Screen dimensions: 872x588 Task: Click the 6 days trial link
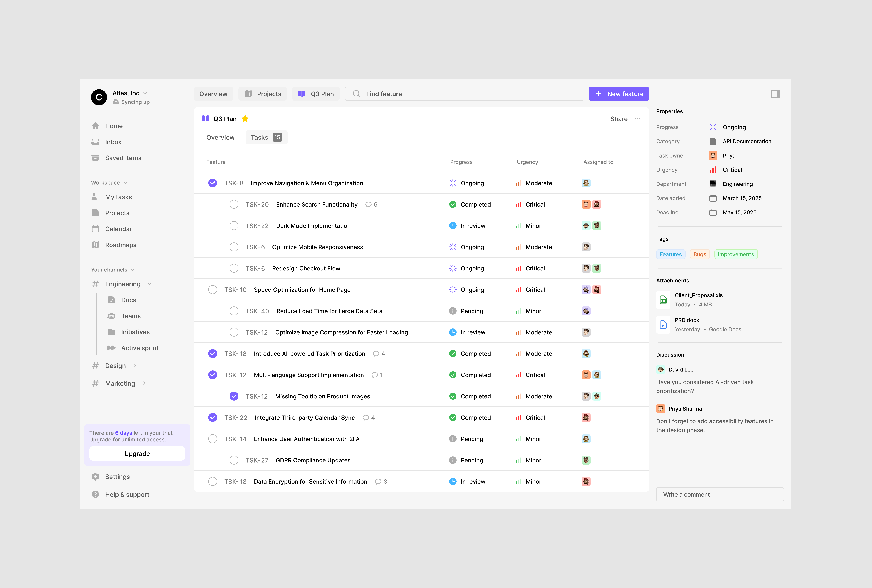[124, 433]
